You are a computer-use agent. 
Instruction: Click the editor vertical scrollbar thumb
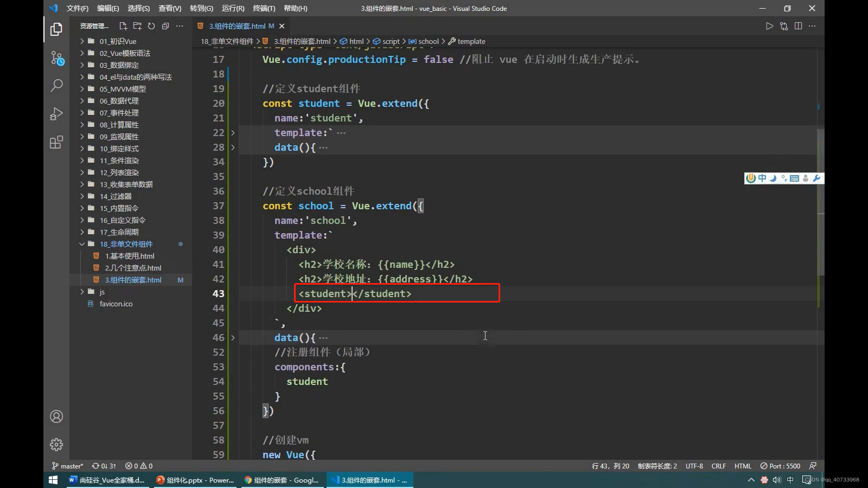821,202
